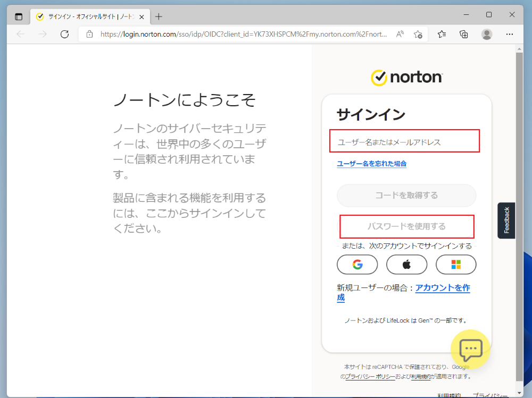The height and width of the screenshot is (398, 532).
Task: Open the Collections icon
Action: (x=463, y=34)
